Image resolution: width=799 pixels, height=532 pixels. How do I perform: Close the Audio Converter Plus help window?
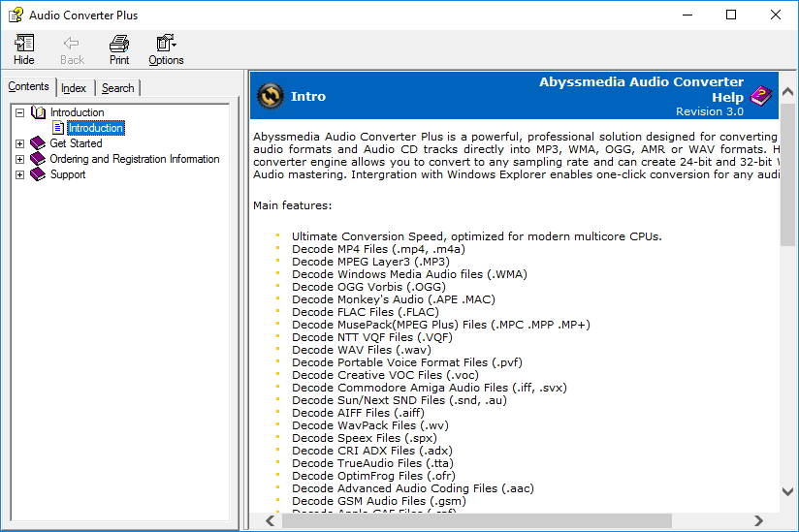point(775,15)
